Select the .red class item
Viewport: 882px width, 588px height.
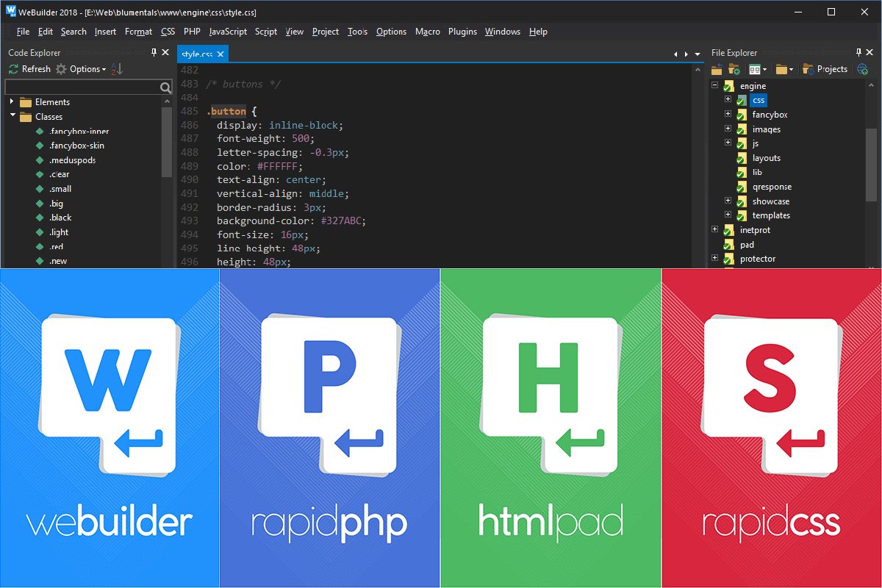(x=57, y=246)
